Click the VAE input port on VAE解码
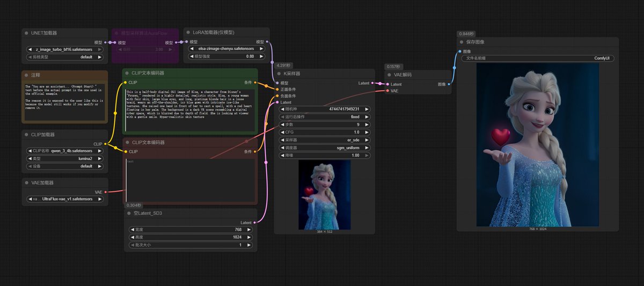The height and width of the screenshot is (286, 644). click(x=388, y=91)
